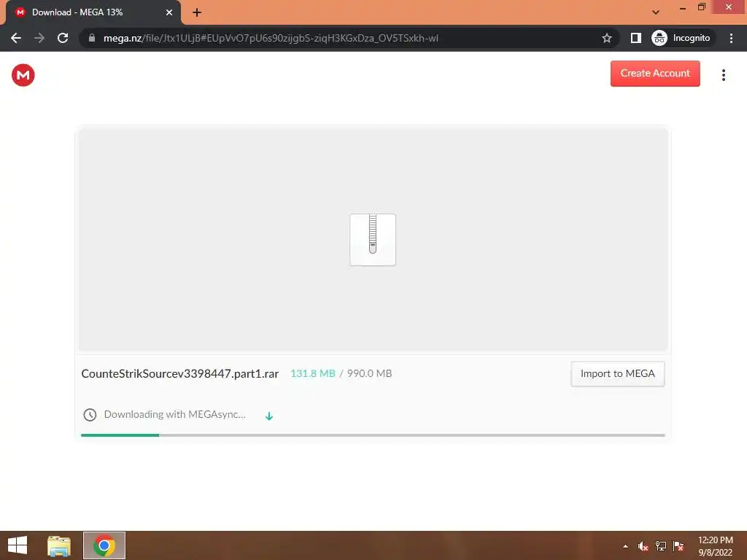
Task: Select the Download - MEGA 13% tab
Action: [93, 12]
